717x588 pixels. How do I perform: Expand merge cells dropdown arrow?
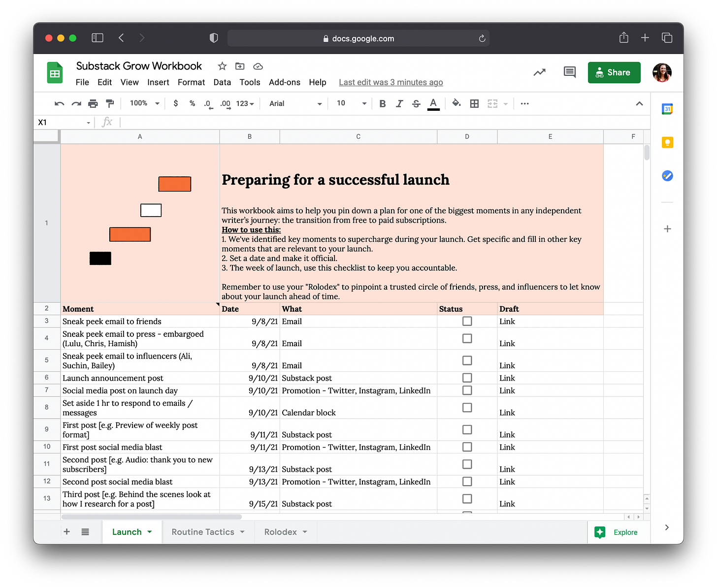[x=506, y=104]
